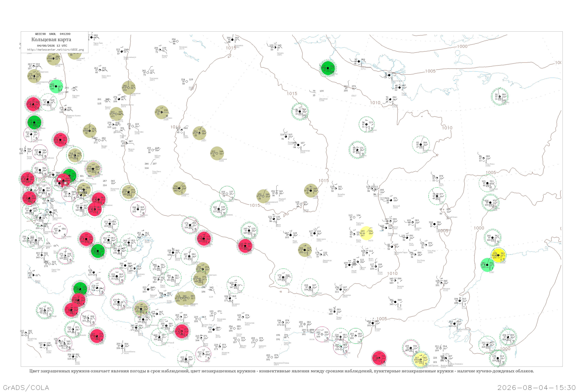
Task: Click the "Байкит 23891" station label
Action: (157, 157)
